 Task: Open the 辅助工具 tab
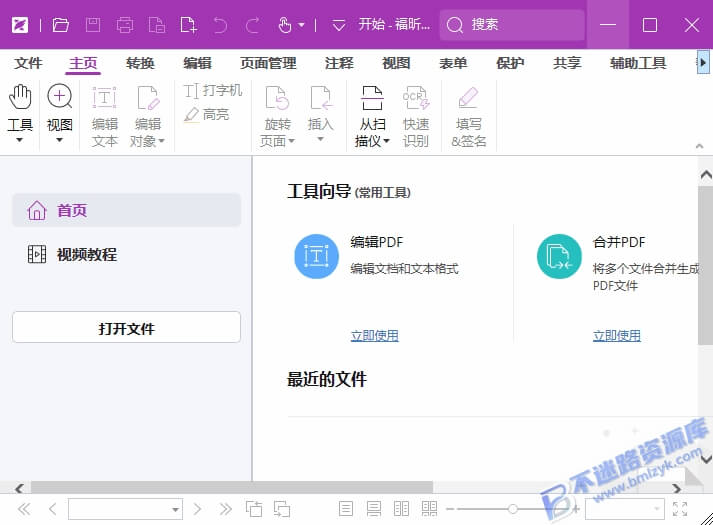[x=638, y=63]
